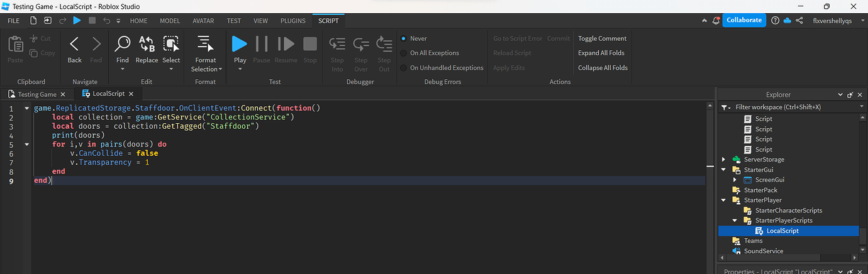Open the FILE menu
Image resolution: width=868 pixels, height=274 pixels.
13,21
